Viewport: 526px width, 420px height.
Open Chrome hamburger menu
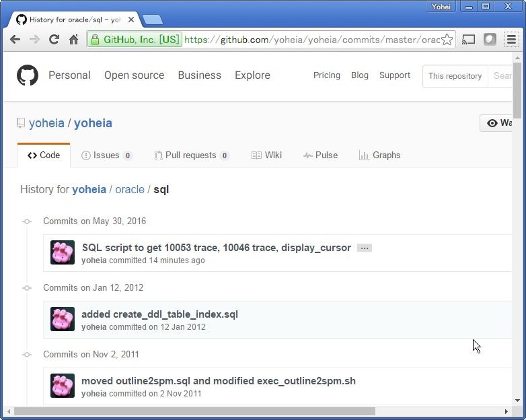[511, 40]
